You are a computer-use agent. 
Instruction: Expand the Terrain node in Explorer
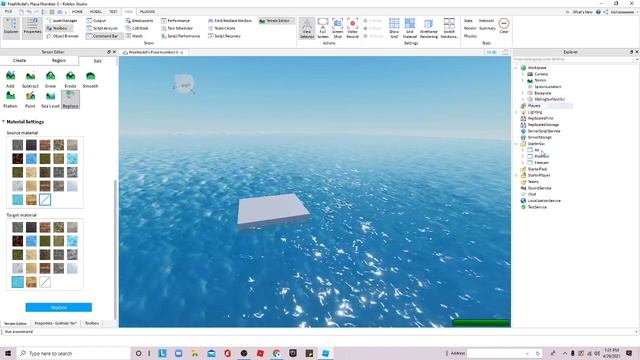click(x=523, y=80)
